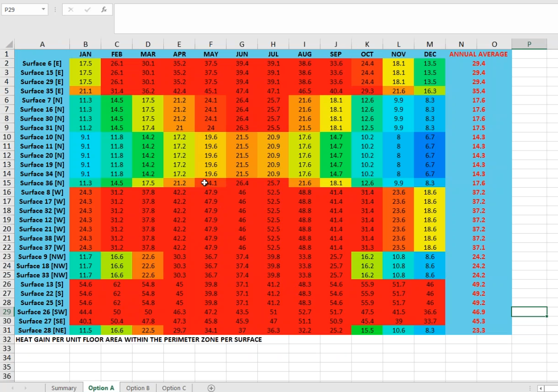The image size is (558, 392).
Task: Click horizontal scrollbar left arrow
Action: pyautogui.click(x=540, y=388)
